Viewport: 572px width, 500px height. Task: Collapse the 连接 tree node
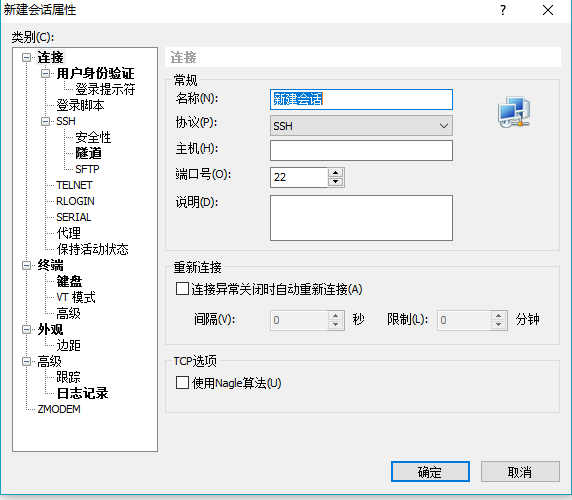pyautogui.click(x=26, y=58)
